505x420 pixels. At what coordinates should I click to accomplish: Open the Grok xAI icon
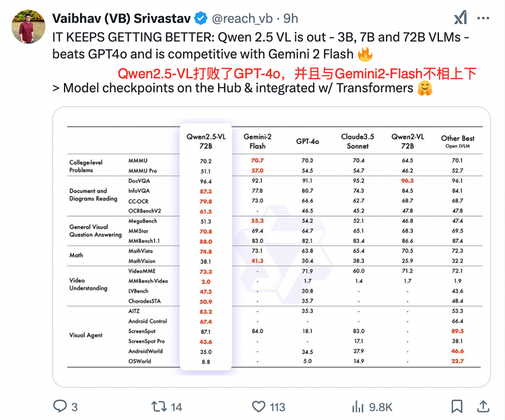pyautogui.click(x=461, y=17)
